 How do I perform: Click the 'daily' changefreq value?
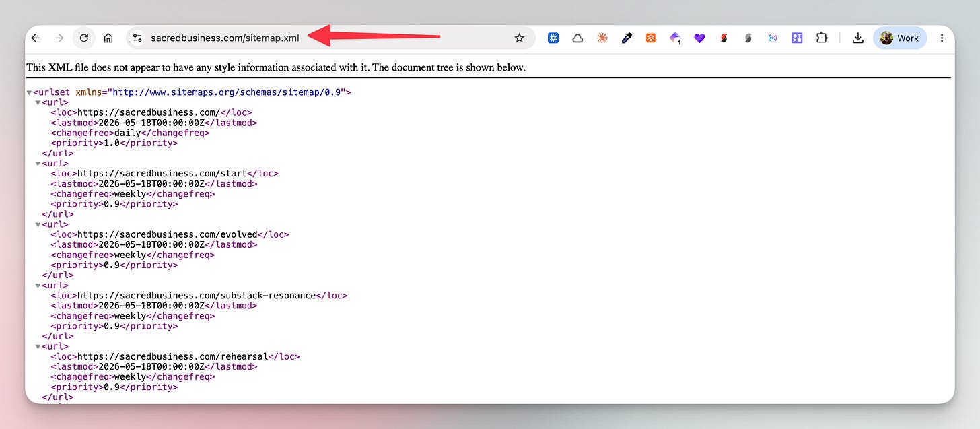[127, 133]
